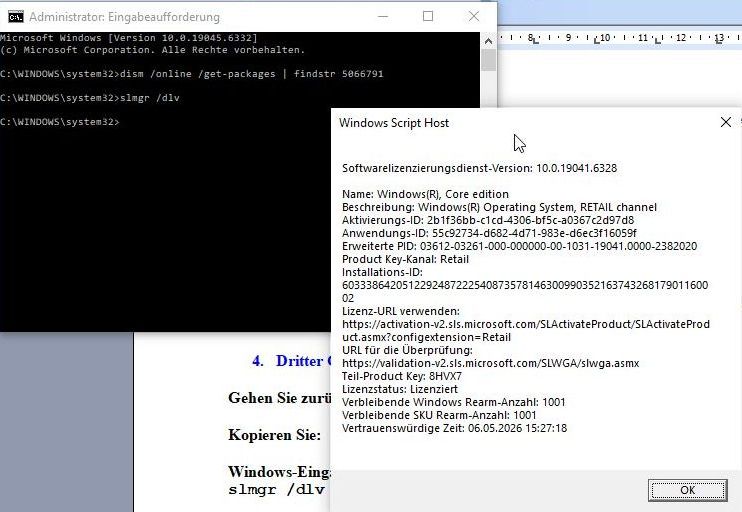Click the Softwarelizenzierungsdienst-Version line
The height and width of the screenshot is (512, 742).
click(x=479, y=168)
